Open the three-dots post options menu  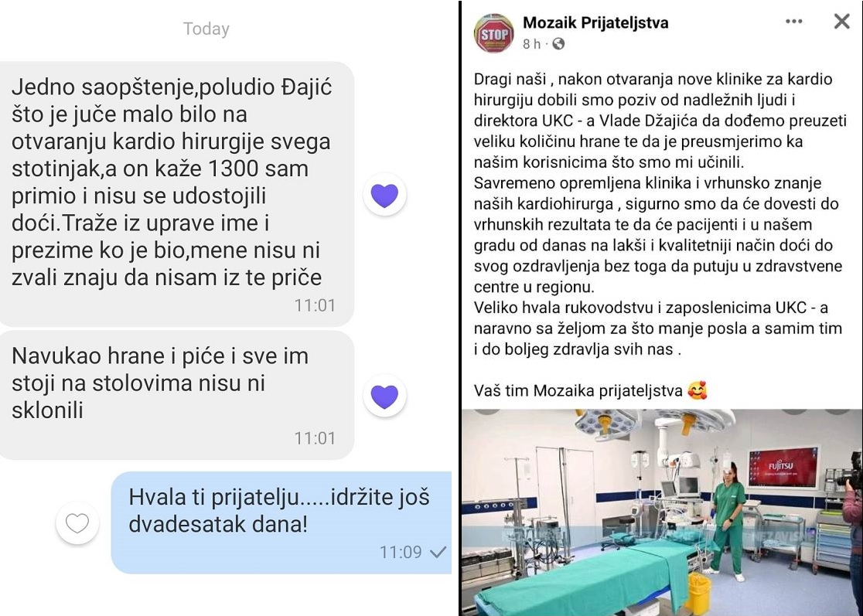(x=793, y=22)
